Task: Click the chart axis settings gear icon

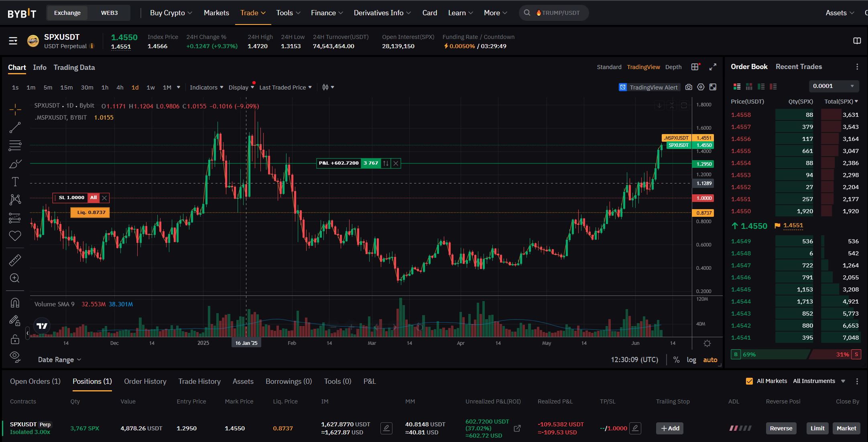Action: click(707, 343)
